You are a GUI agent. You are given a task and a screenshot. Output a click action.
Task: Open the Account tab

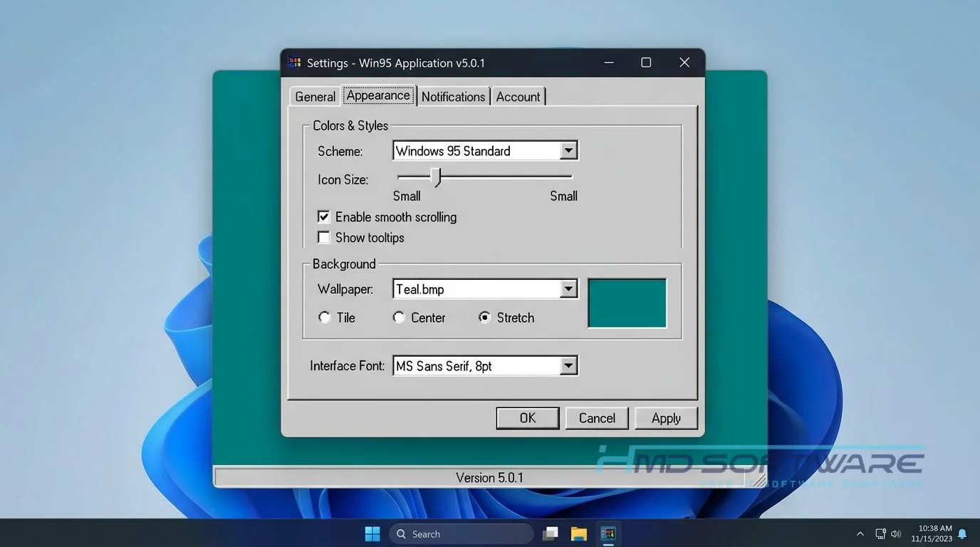coord(518,96)
